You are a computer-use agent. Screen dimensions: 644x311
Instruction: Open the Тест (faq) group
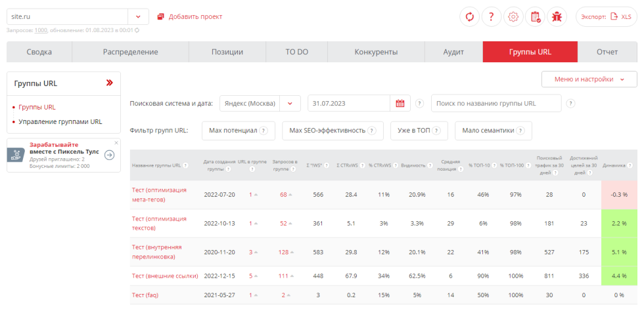tap(145, 295)
